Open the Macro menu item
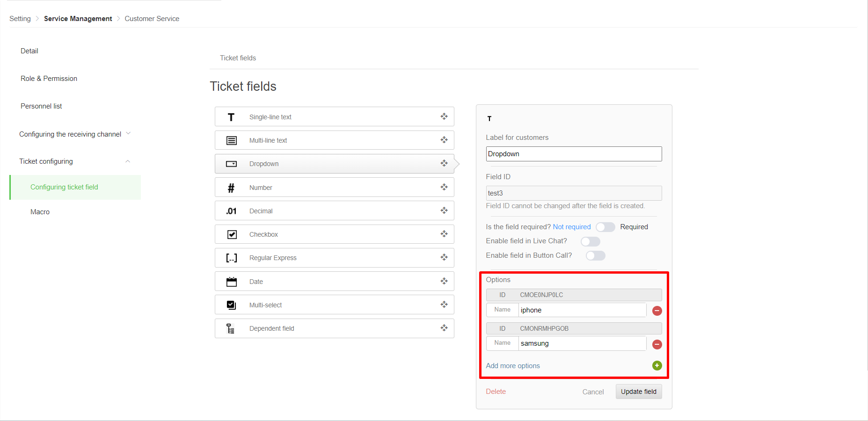868x421 pixels. (40, 212)
